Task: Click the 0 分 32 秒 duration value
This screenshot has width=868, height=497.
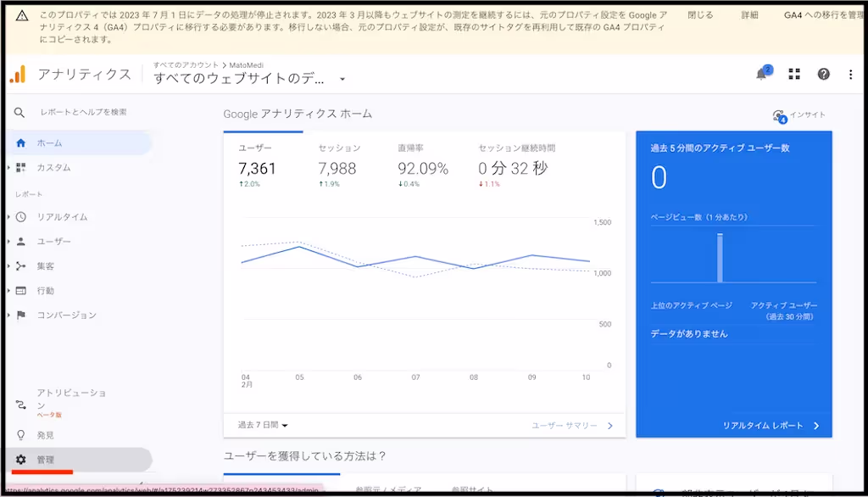Action: click(x=513, y=169)
